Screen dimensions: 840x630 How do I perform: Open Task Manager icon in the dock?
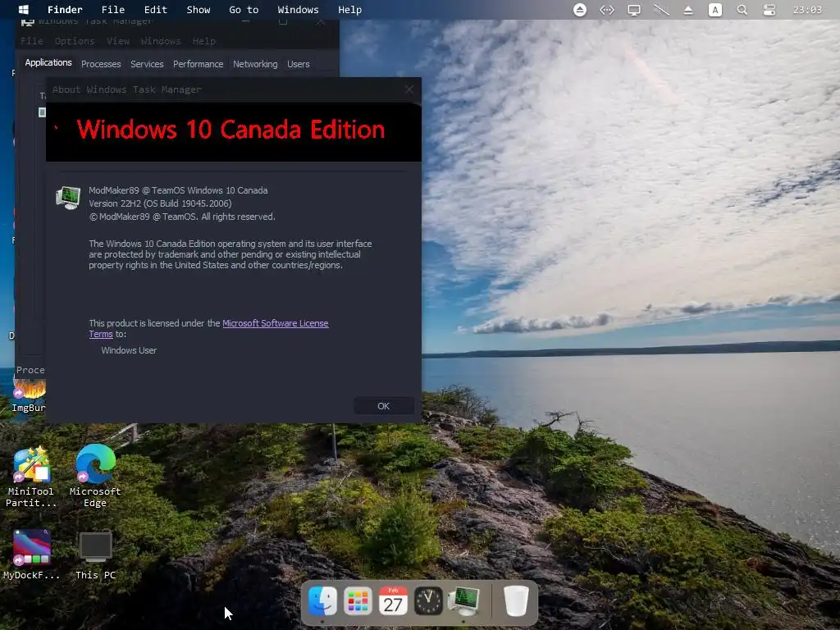(x=464, y=601)
